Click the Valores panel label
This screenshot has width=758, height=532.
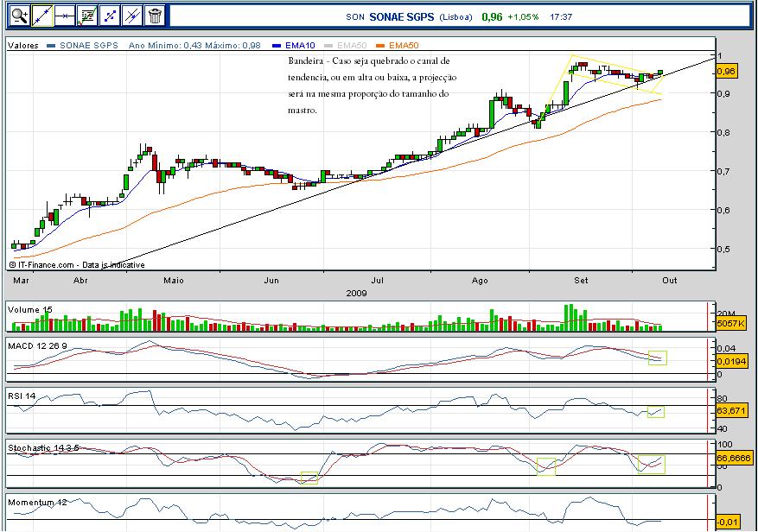tap(22, 46)
